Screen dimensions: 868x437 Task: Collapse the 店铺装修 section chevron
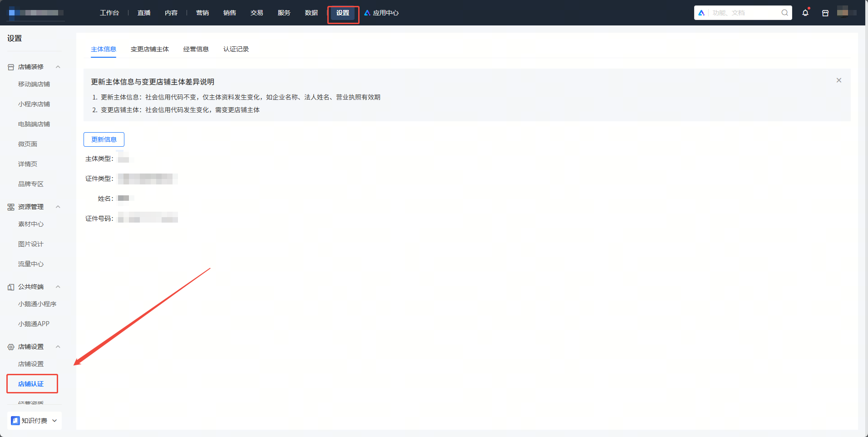(58, 67)
